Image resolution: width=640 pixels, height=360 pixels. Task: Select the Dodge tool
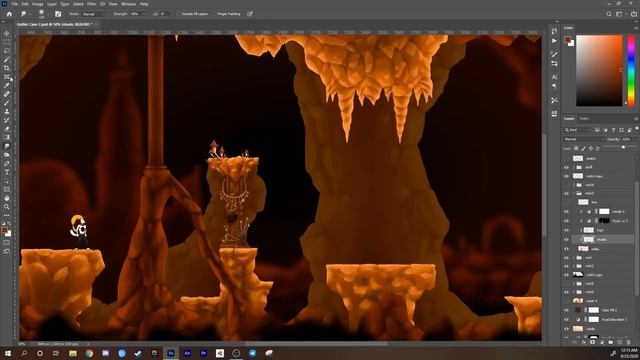(x=7, y=155)
